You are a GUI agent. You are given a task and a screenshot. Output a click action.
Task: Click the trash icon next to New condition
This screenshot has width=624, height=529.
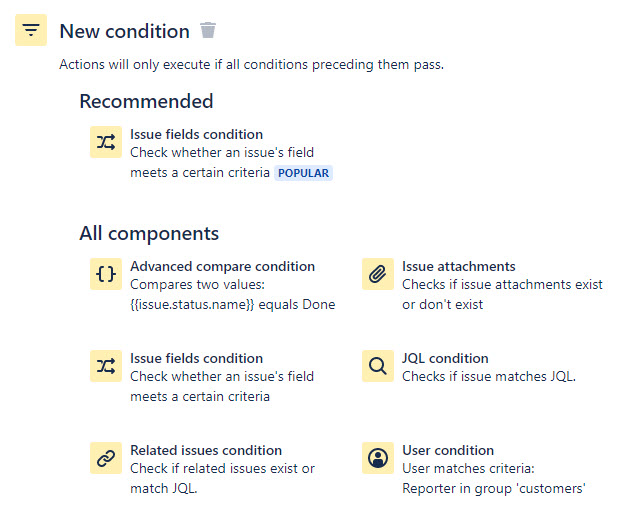tap(208, 30)
